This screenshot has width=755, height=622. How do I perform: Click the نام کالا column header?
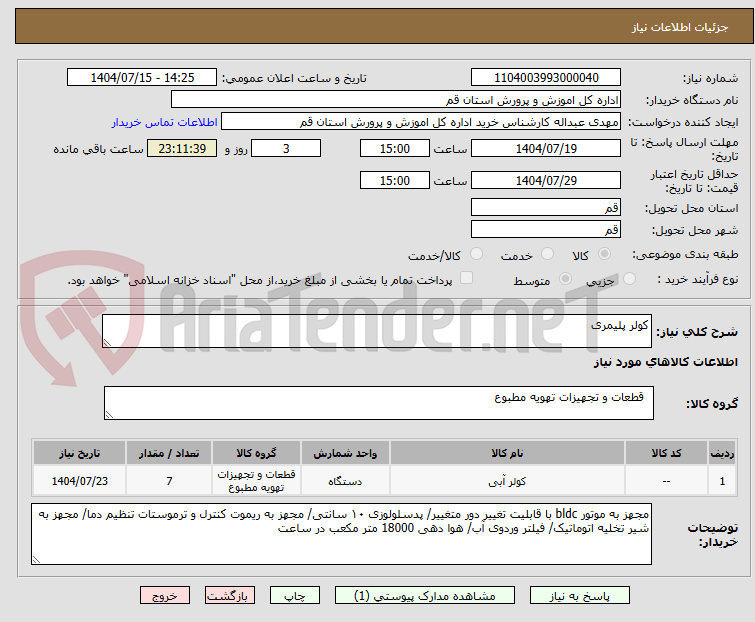click(507, 453)
